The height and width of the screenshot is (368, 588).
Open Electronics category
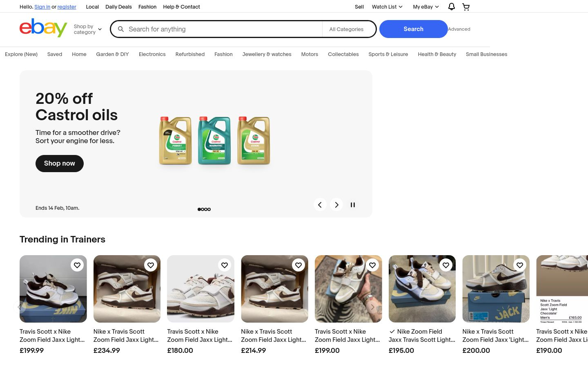click(x=152, y=54)
